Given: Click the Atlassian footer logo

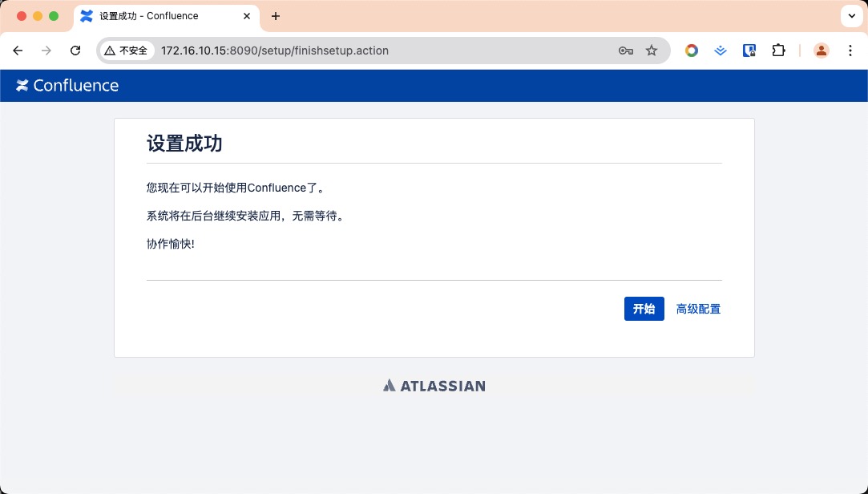Looking at the screenshot, I should (434, 386).
